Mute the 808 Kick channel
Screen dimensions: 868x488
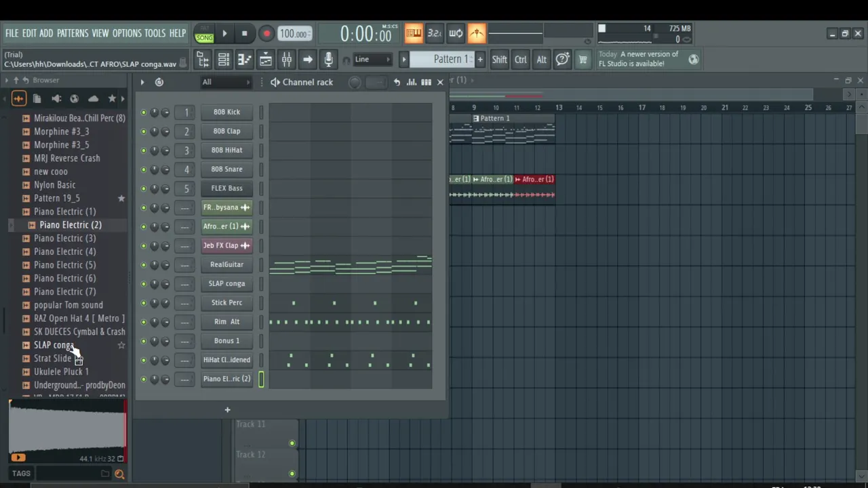(143, 113)
